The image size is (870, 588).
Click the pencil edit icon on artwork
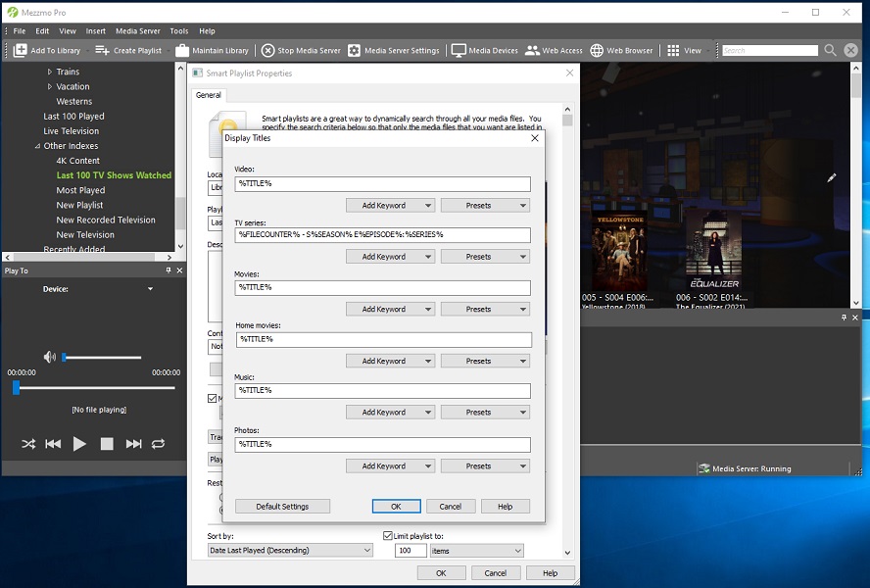click(x=831, y=178)
